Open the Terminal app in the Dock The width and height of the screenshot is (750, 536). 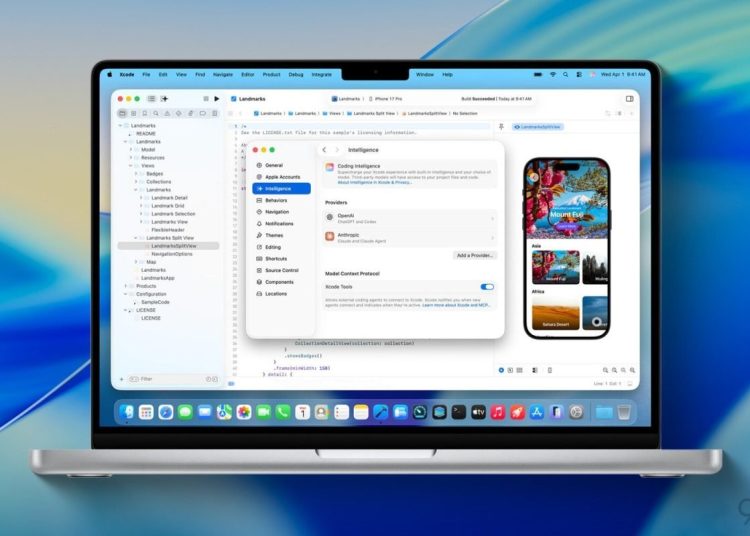pos(459,411)
